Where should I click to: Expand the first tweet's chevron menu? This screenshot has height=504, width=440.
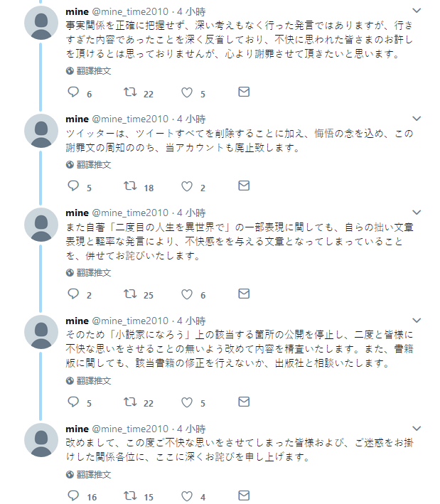coord(417,11)
